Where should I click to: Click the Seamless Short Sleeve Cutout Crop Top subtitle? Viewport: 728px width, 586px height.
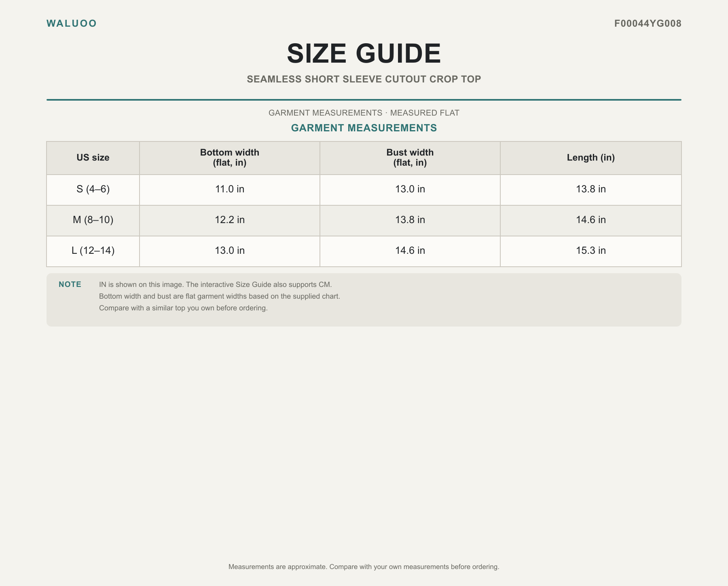[x=364, y=79]
